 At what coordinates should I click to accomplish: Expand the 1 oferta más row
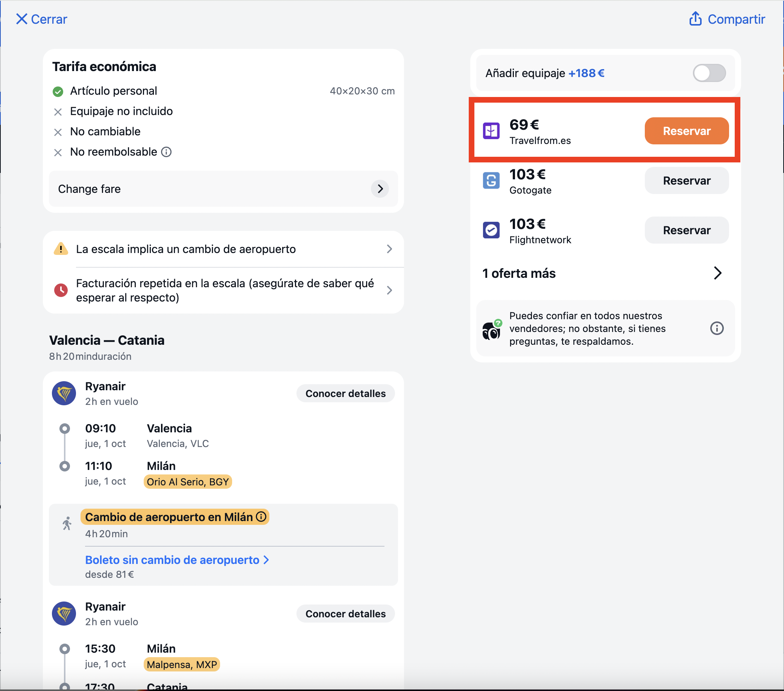[605, 273]
